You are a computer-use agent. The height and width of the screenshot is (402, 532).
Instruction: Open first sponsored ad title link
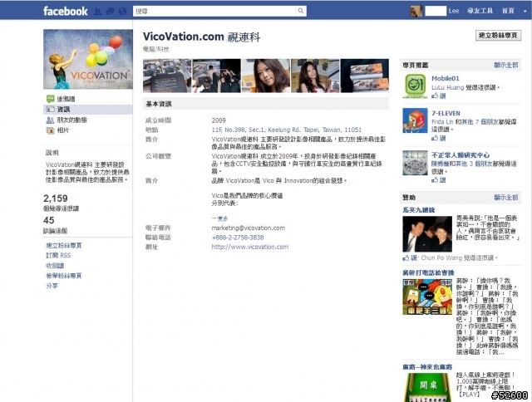tap(419, 210)
